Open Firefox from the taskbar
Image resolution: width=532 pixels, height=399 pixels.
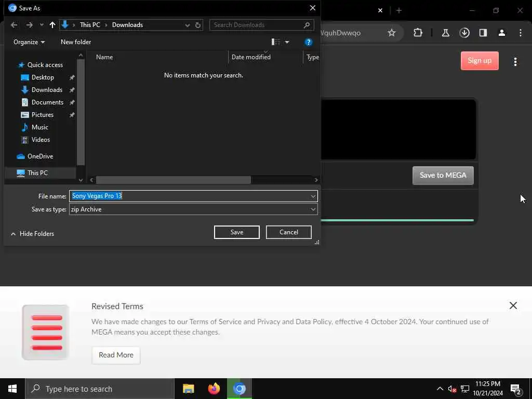tap(214, 389)
